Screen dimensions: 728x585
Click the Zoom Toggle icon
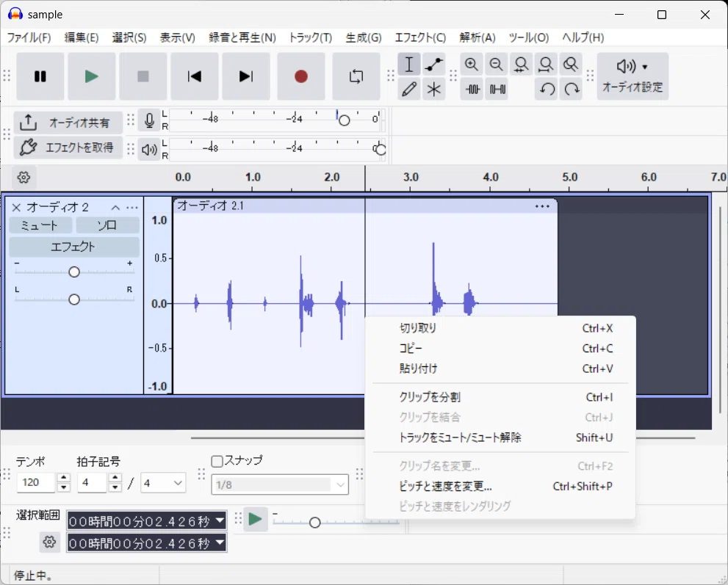tap(571, 64)
